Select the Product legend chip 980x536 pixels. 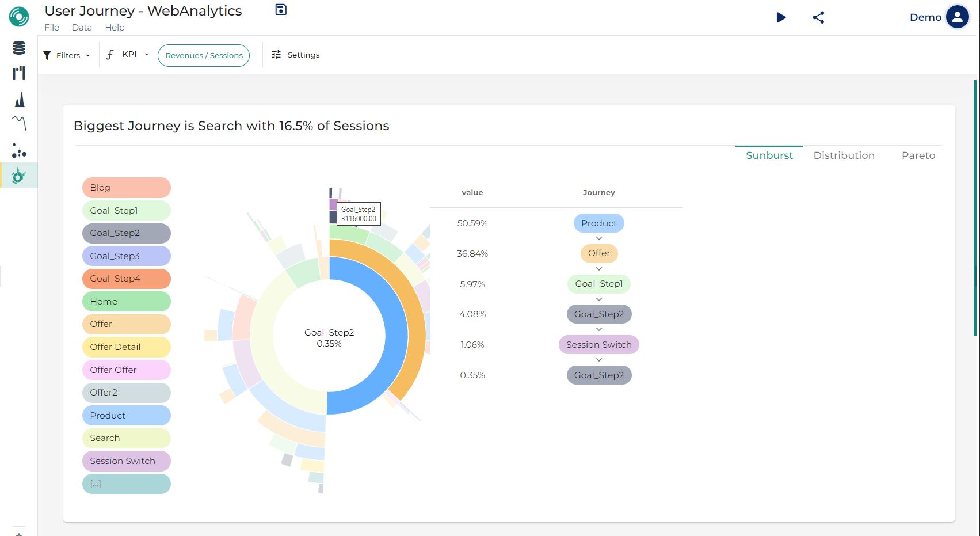pyautogui.click(x=127, y=416)
